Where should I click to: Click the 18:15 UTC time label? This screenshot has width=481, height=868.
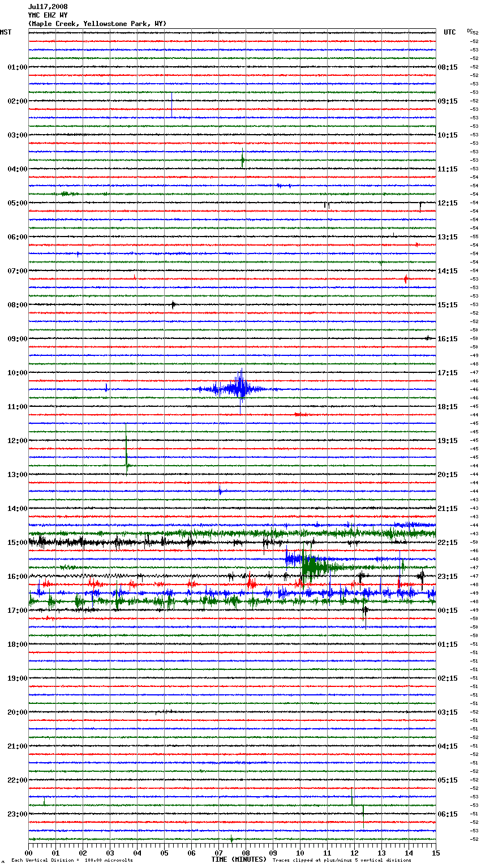(448, 407)
